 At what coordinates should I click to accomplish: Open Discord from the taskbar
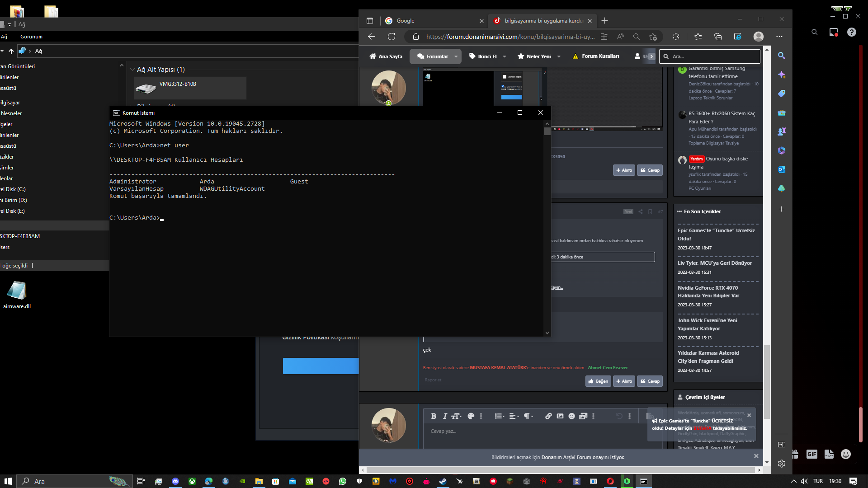tap(175, 481)
